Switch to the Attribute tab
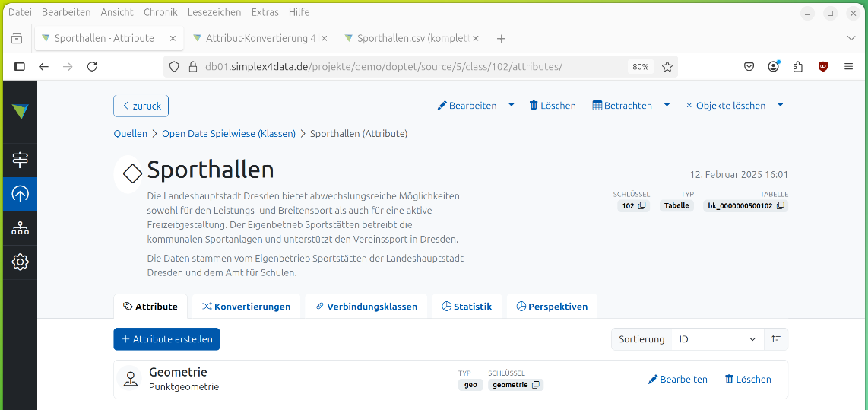The height and width of the screenshot is (410, 868). [150, 307]
